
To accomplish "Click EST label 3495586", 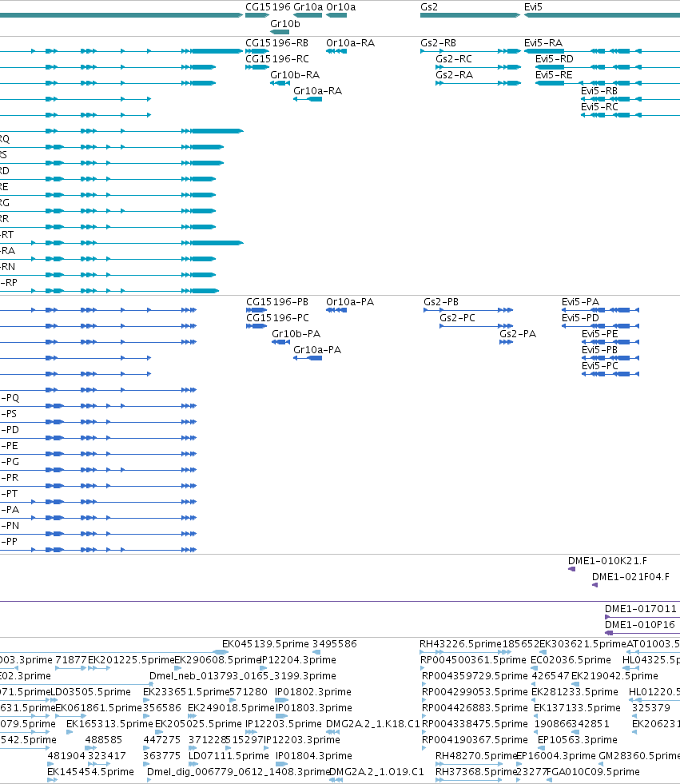I will (x=335, y=644).
